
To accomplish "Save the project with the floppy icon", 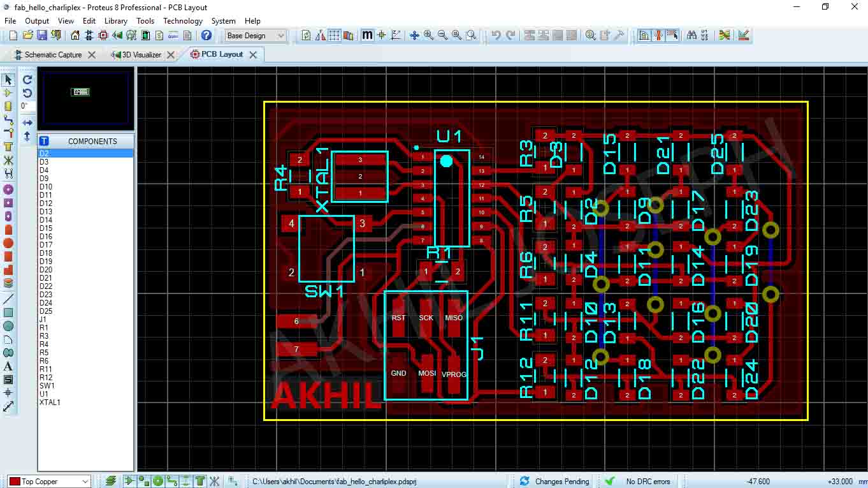I will click(42, 36).
